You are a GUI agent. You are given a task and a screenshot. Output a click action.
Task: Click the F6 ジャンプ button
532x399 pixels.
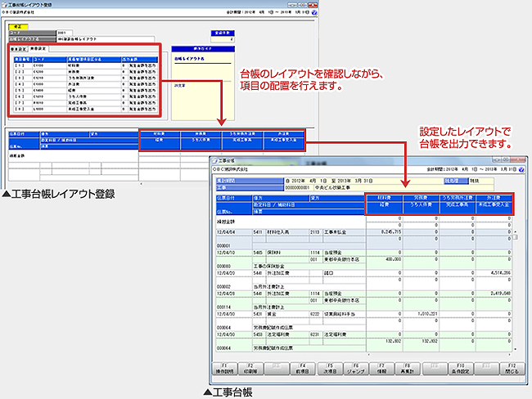coord(355,369)
